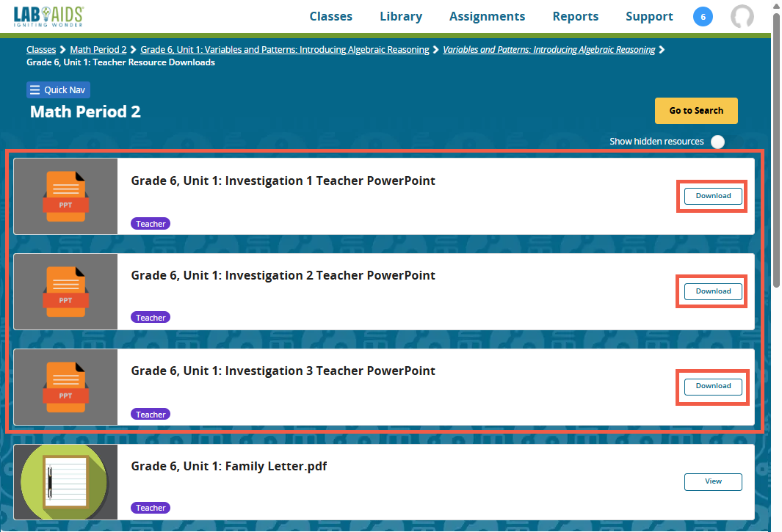Open the notifications badge showing 6
The width and height of the screenshot is (782, 532).
point(703,17)
